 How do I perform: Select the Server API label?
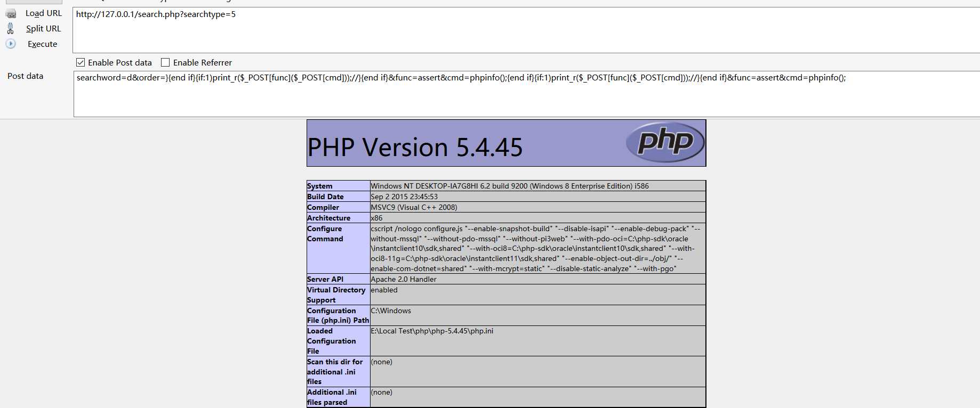325,279
